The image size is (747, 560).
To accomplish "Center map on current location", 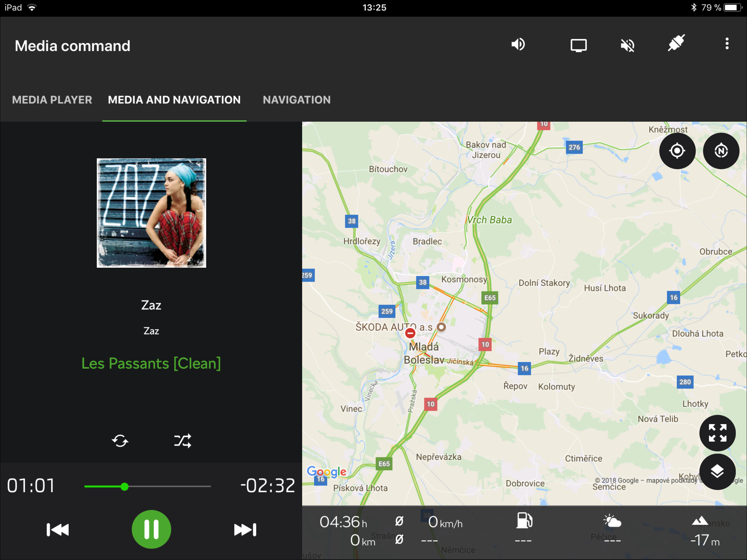I will click(677, 151).
